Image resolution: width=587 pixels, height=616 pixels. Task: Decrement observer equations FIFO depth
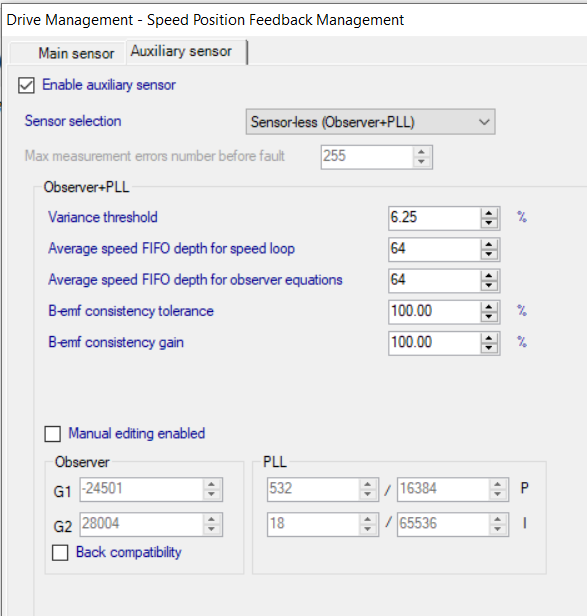tap(489, 285)
